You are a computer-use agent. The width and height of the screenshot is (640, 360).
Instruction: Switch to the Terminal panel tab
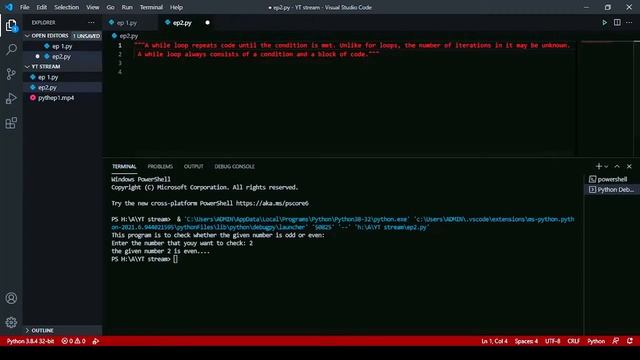point(124,167)
